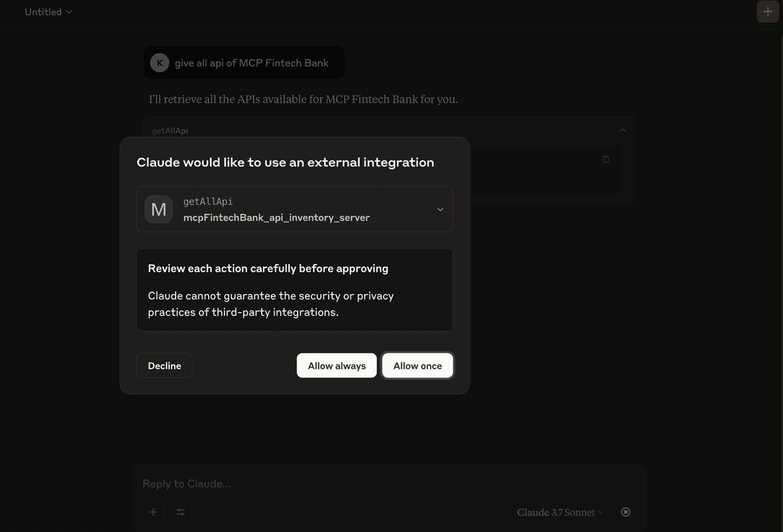Click the plus icon in top-right corner

tap(768, 12)
